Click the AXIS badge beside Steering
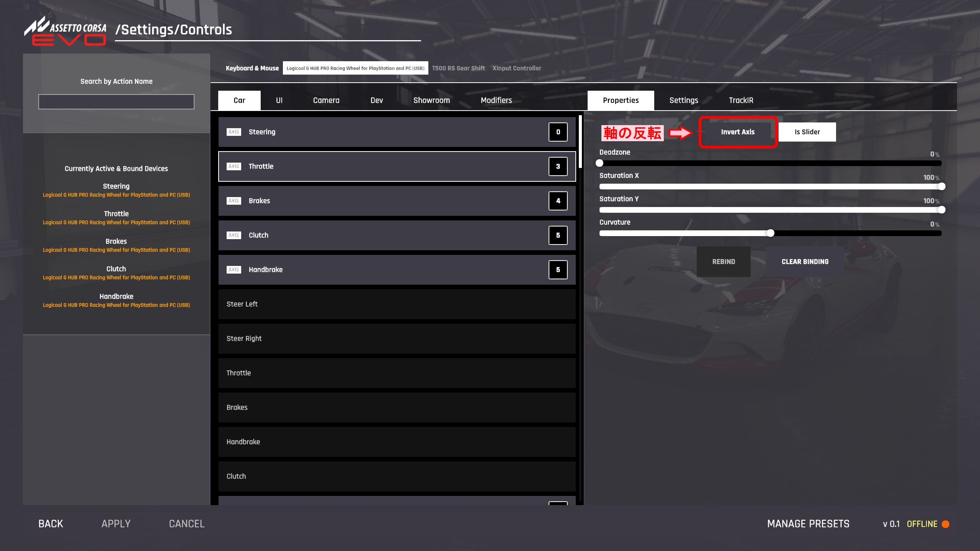The height and width of the screenshot is (551, 980). (234, 132)
